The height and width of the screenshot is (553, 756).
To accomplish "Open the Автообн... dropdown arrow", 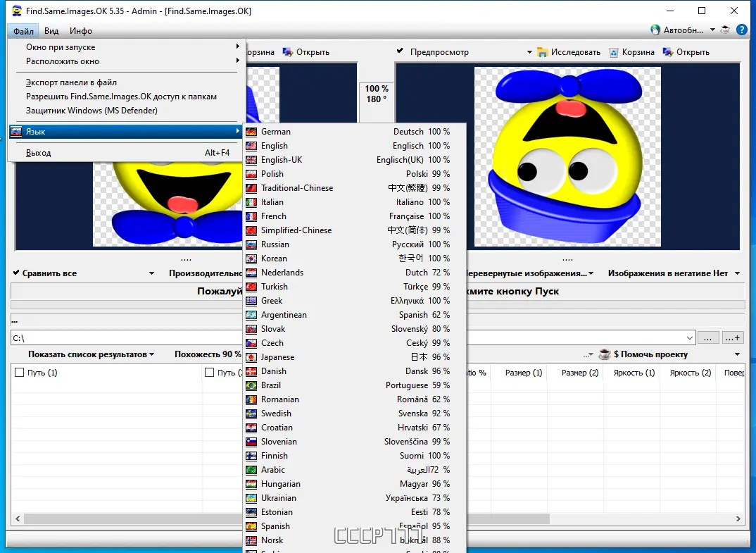I will (712, 30).
